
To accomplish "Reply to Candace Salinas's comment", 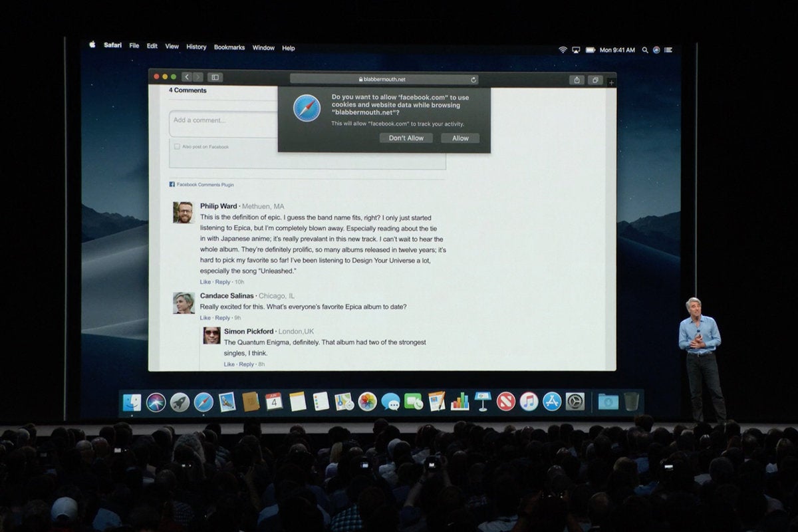I will 222,318.
